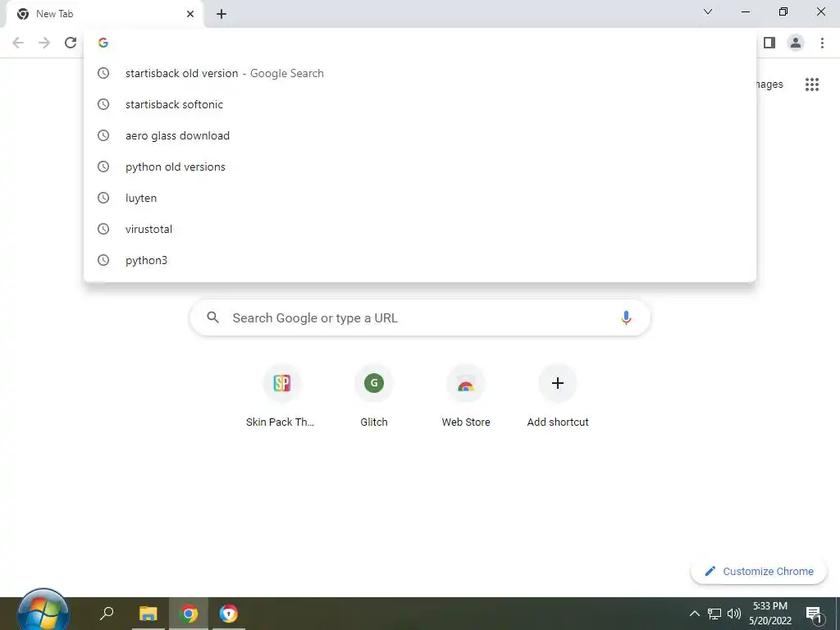840x630 pixels.
Task: Show hidden tray icons chevron
Action: pyautogui.click(x=694, y=614)
